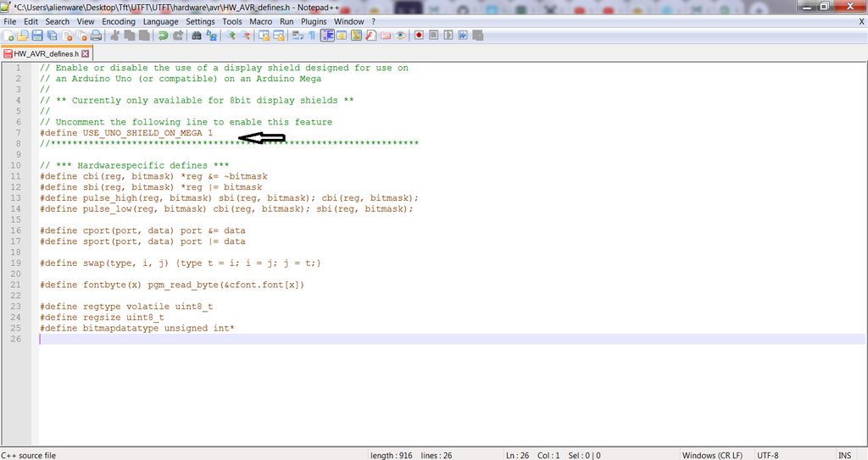
Task: Open the Macro menu
Action: click(x=261, y=21)
